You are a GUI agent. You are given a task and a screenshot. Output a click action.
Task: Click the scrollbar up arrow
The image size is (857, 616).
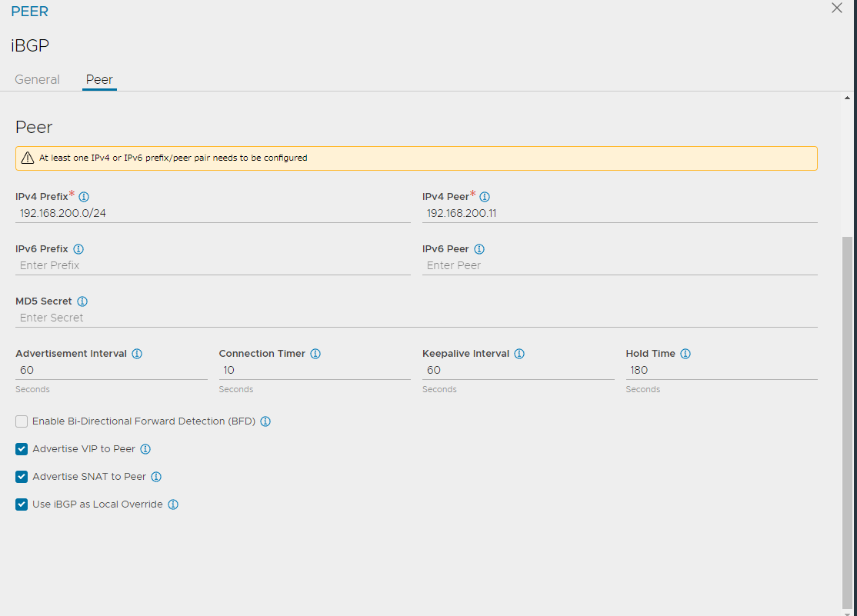[x=847, y=98]
